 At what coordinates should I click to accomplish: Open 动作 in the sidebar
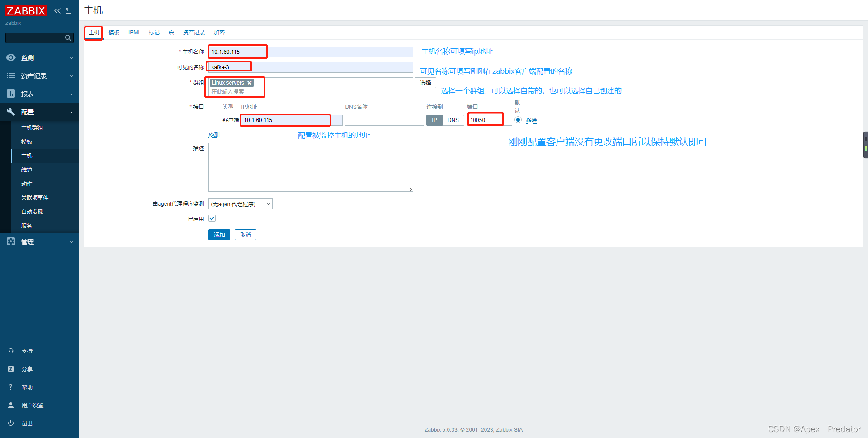pyautogui.click(x=45, y=184)
